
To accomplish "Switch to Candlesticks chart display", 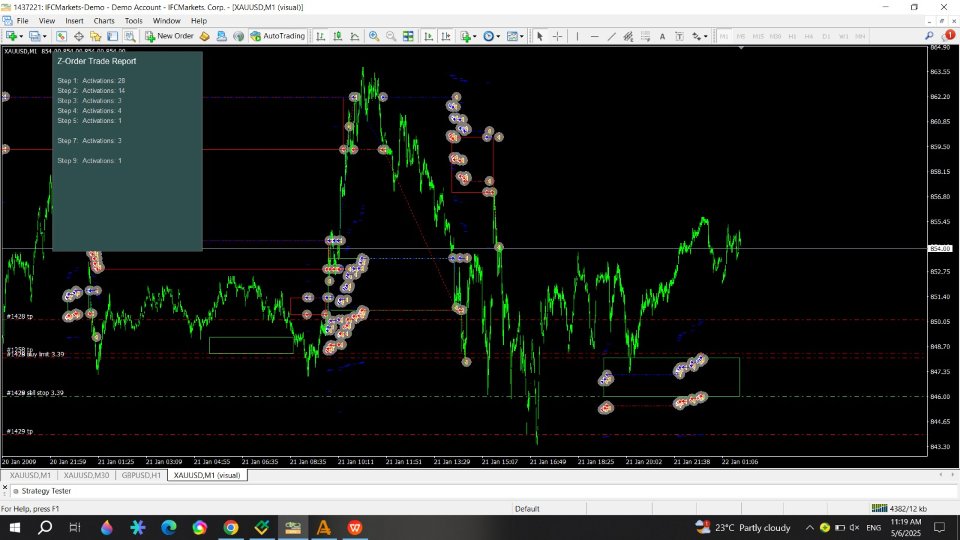I will pyautogui.click(x=337, y=36).
